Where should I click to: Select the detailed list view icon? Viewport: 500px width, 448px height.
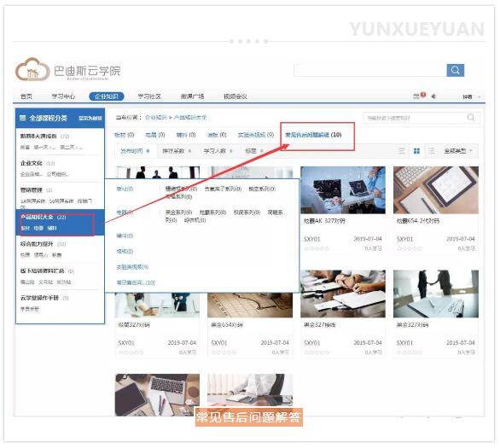[x=431, y=151]
